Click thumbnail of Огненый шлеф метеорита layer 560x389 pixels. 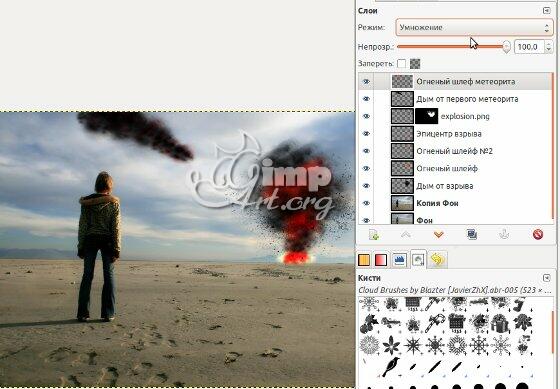[402, 82]
